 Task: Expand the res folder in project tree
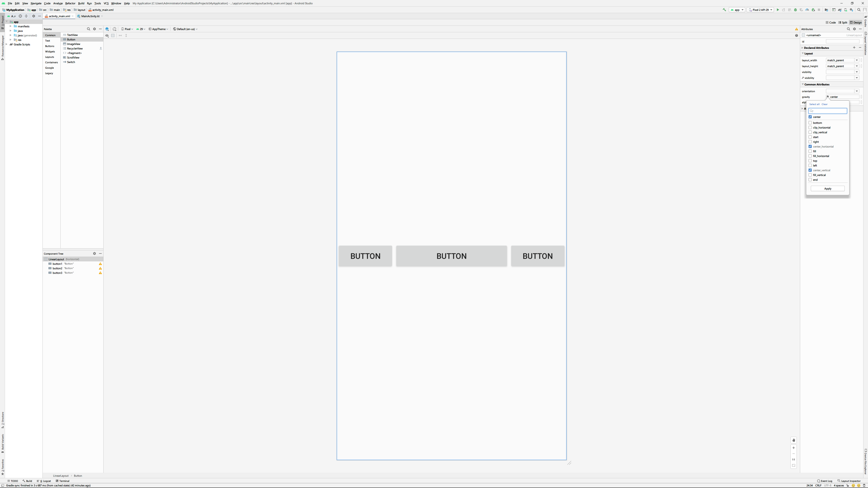(x=10, y=40)
